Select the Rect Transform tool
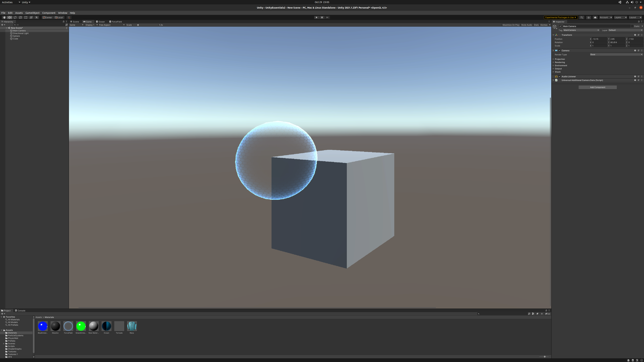Image resolution: width=644 pixels, height=362 pixels. (26, 17)
